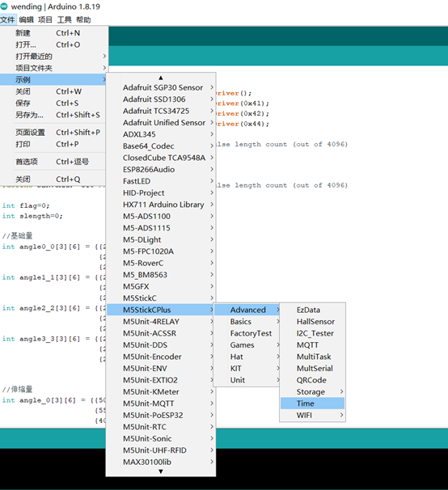Viewport: 448px width, 490px height.
Task: Open M5_BM8563 examples submenu
Action: (161, 275)
